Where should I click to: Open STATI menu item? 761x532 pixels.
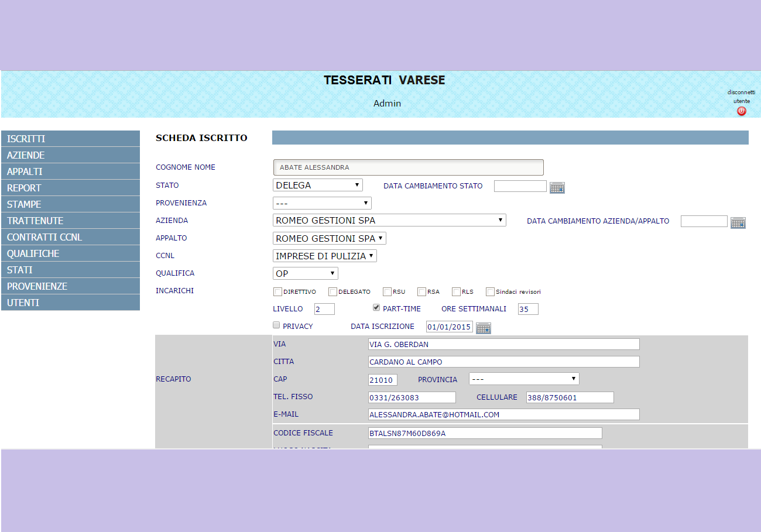tap(70, 270)
